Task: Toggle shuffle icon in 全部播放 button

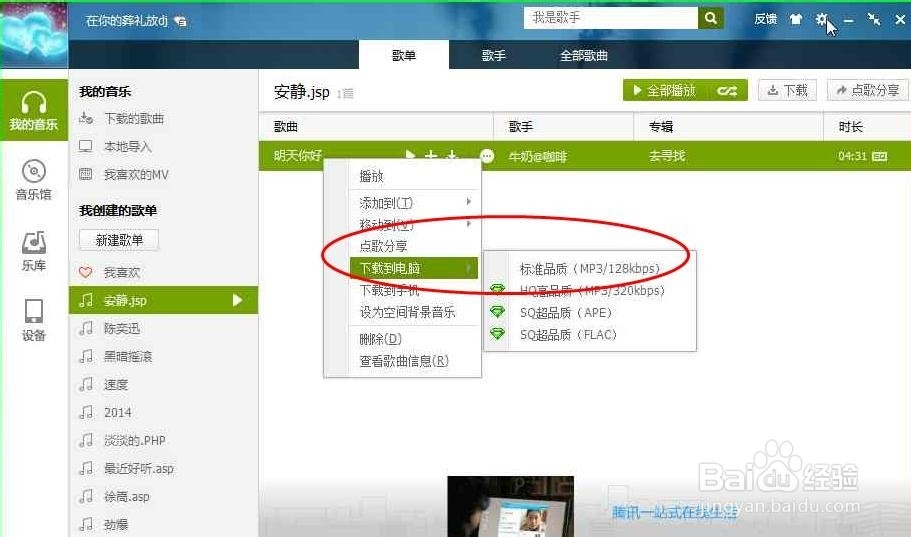Action: (x=727, y=91)
